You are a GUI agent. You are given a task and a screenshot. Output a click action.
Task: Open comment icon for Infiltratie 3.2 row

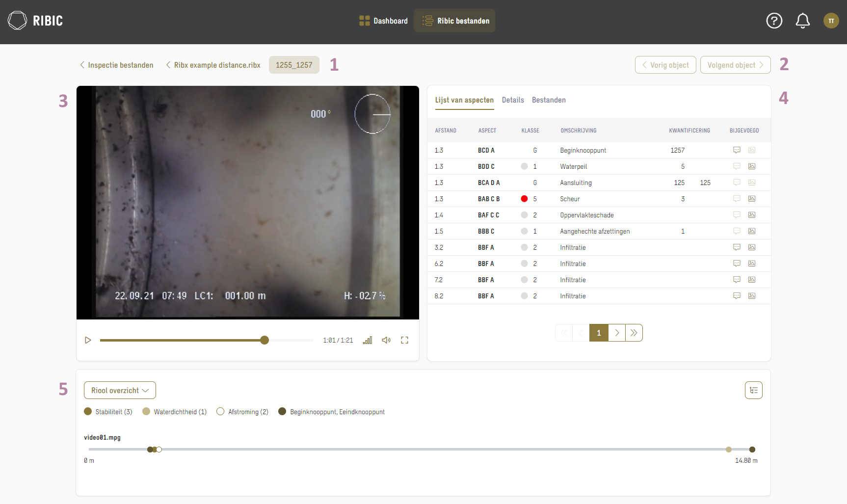737,247
